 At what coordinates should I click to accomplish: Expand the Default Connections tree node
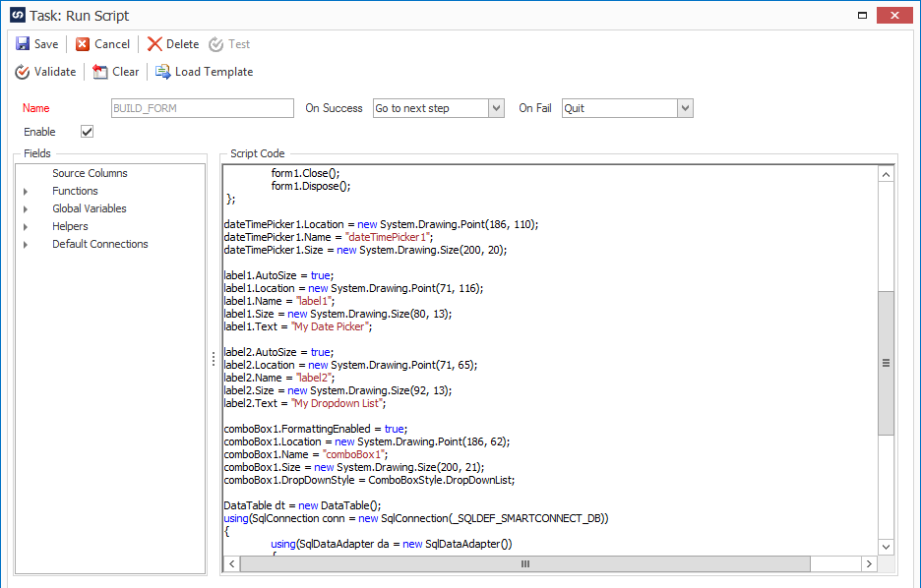click(x=26, y=244)
